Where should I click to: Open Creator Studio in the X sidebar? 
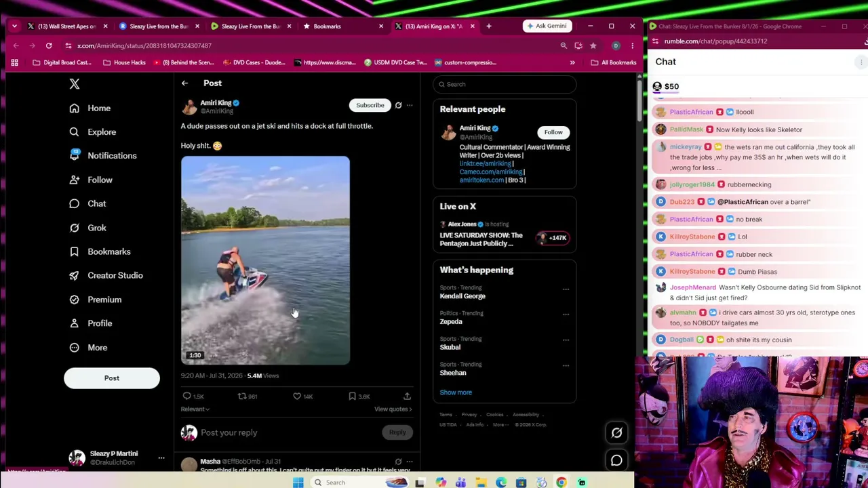[106, 275]
